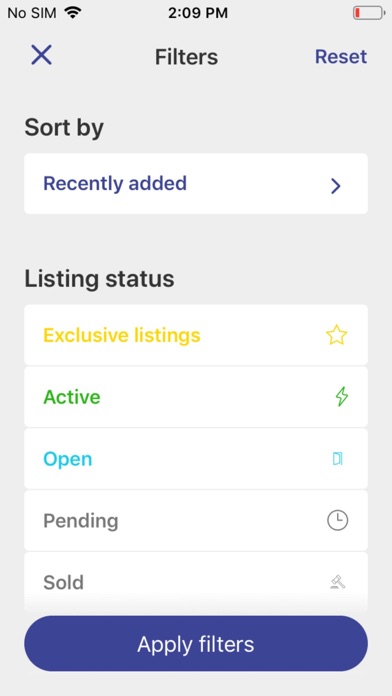The height and width of the screenshot is (696, 392).
Task: Tap the lightning bolt icon for Active
Action: 341,397
